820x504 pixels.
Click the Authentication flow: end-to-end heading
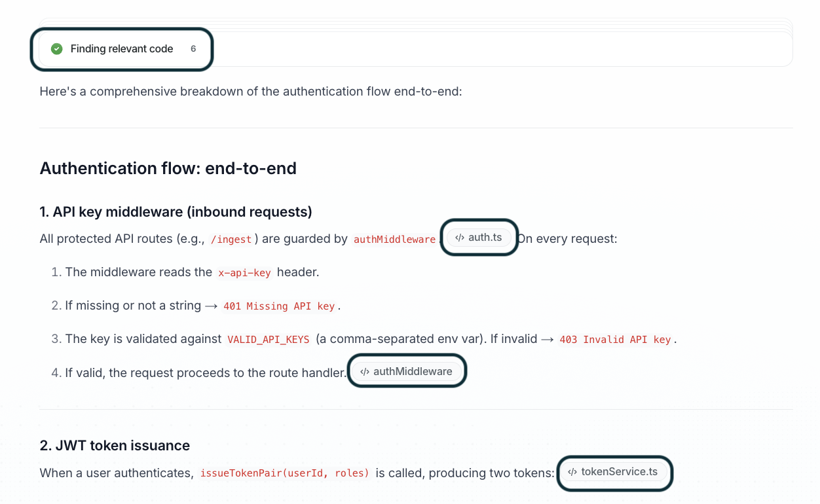pyautogui.click(x=168, y=168)
